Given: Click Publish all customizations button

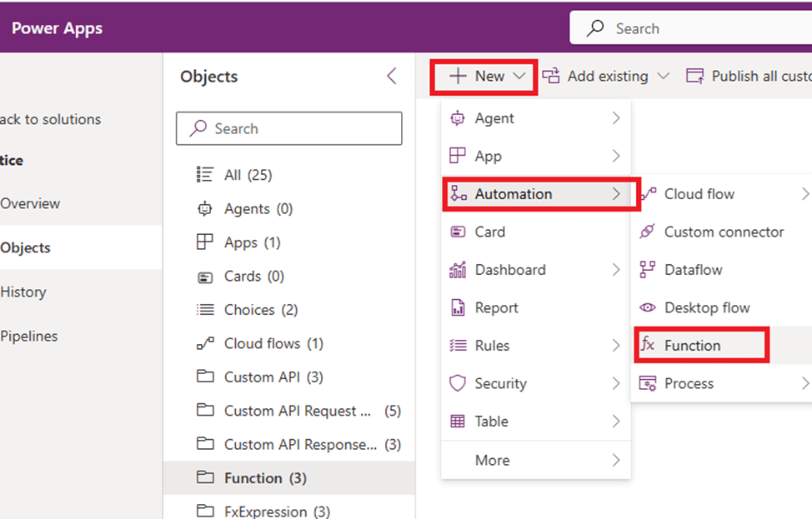Looking at the screenshot, I should click(x=749, y=77).
